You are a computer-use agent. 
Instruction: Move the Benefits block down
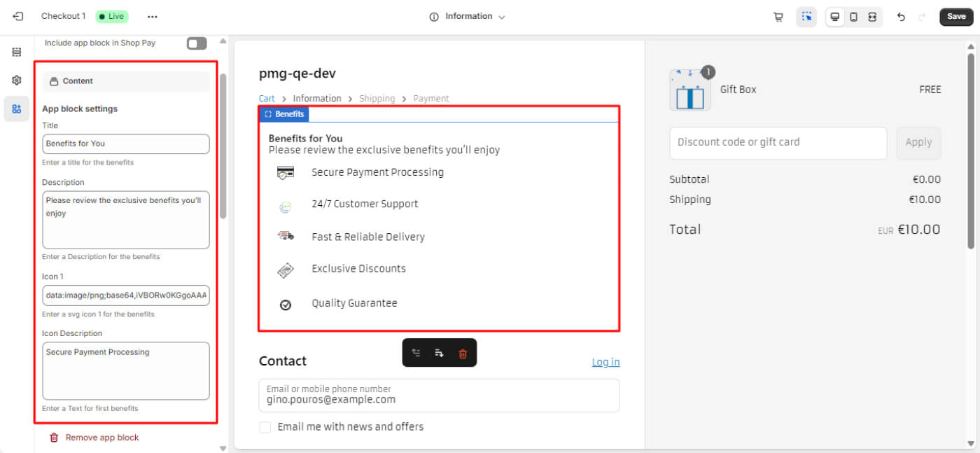439,354
